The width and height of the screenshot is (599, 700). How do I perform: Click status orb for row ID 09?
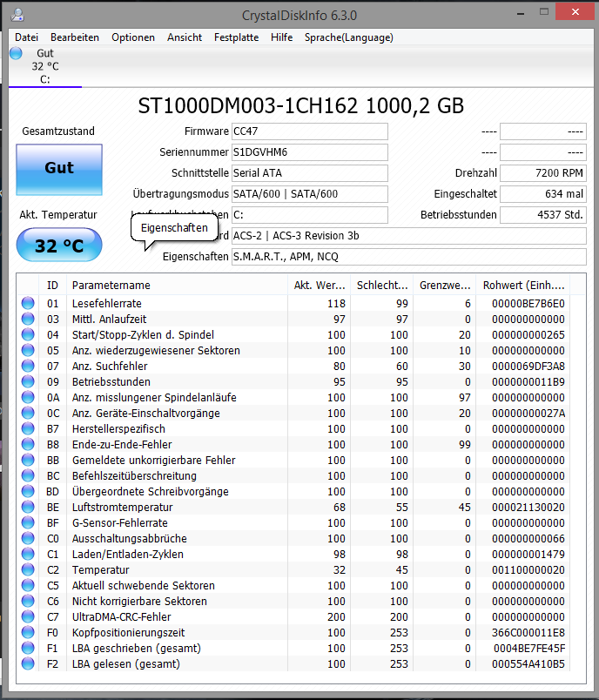(28, 381)
